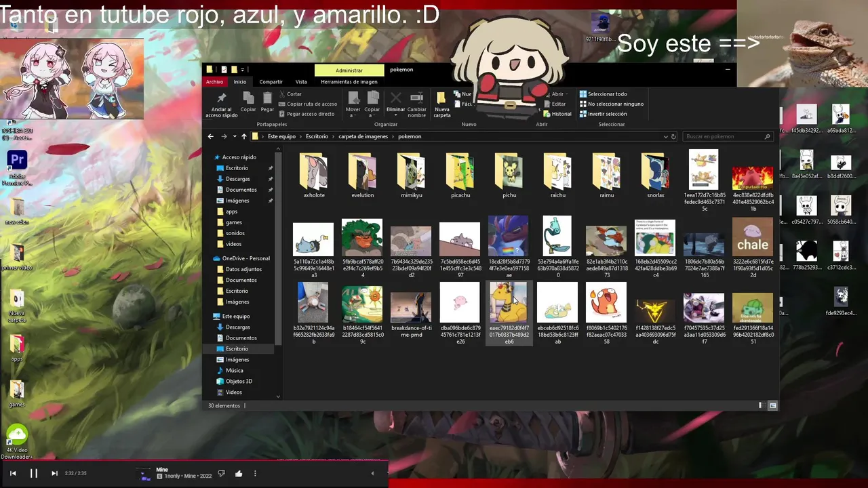The image size is (868, 488).
Task: Open the picachu folder
Action: (x=460, y=176)
